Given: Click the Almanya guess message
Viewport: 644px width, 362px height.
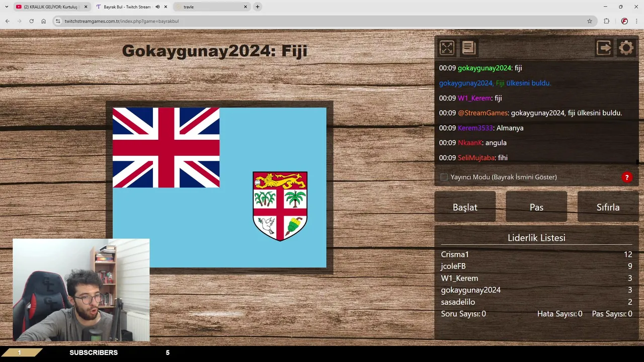Looking at the screenshot, I should (510, 128).
